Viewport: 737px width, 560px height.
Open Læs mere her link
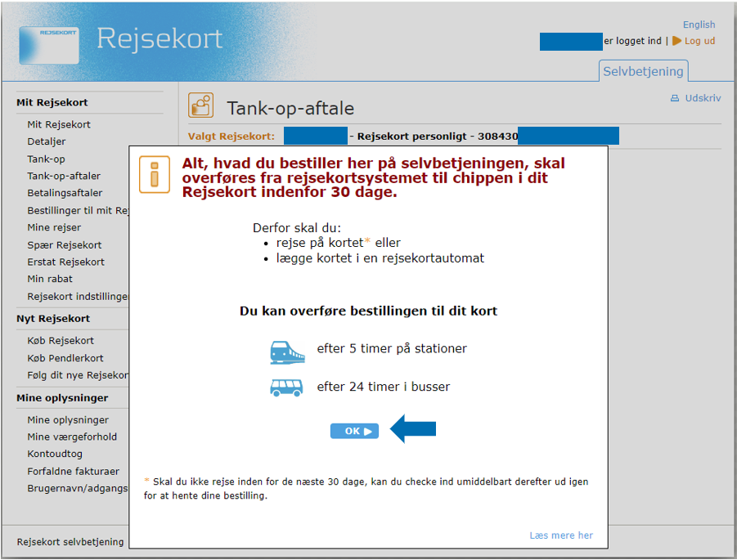pos(561,535)
